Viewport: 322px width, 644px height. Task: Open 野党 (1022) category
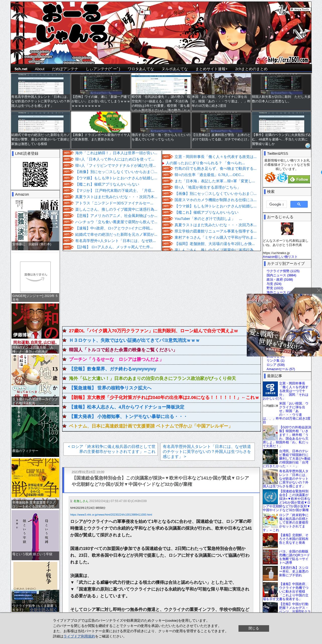pos(275,288)
